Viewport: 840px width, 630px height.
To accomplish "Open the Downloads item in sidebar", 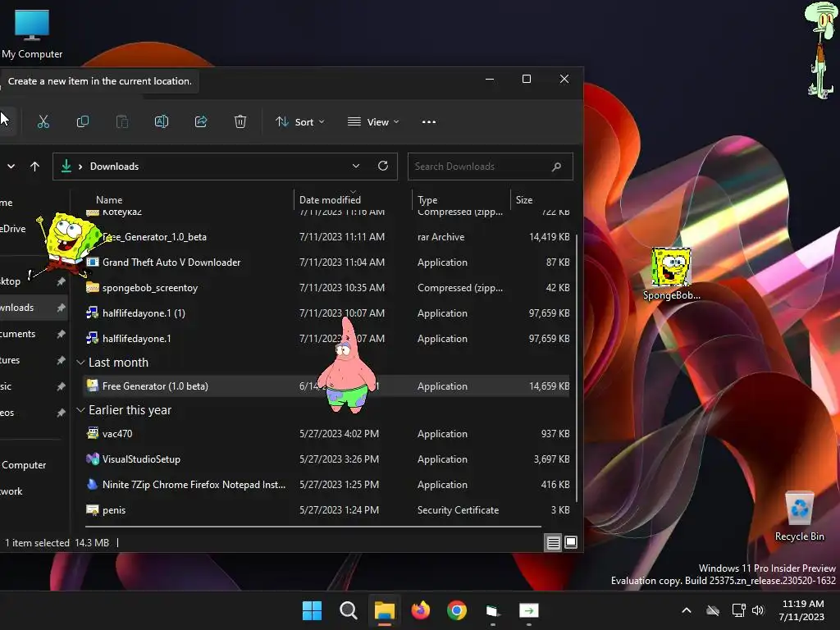I will tap(33, 308).
